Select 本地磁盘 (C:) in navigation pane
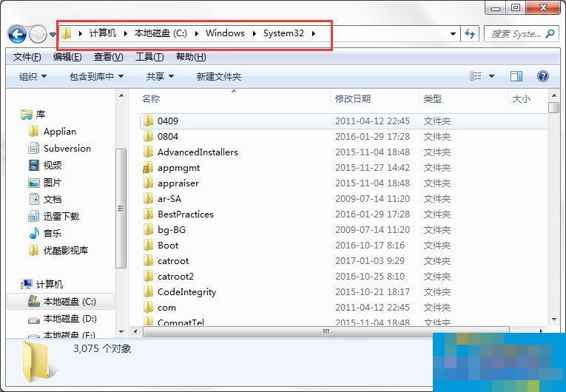Image resolution: width=566 pixels, height=392 pixels. (x=62, y=302)
